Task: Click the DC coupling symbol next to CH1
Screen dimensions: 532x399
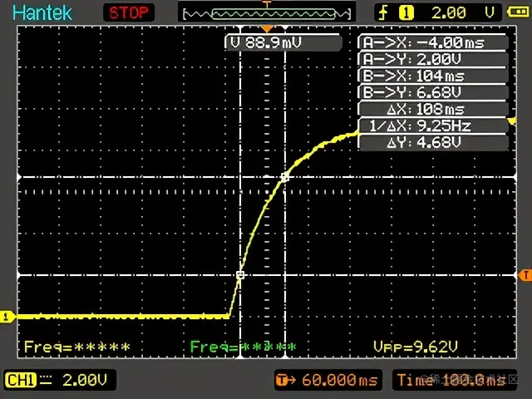Action: tap(46, 380)
